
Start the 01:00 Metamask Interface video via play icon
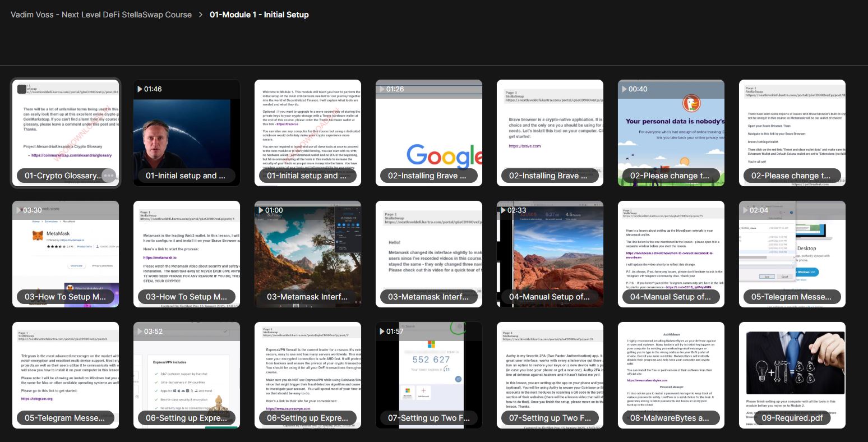coord(261,210)
